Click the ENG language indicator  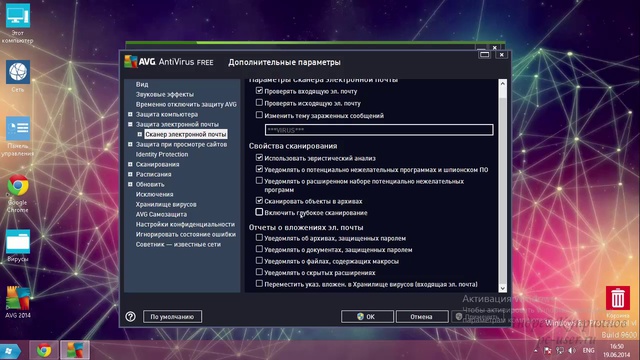[x=588, y=351]
